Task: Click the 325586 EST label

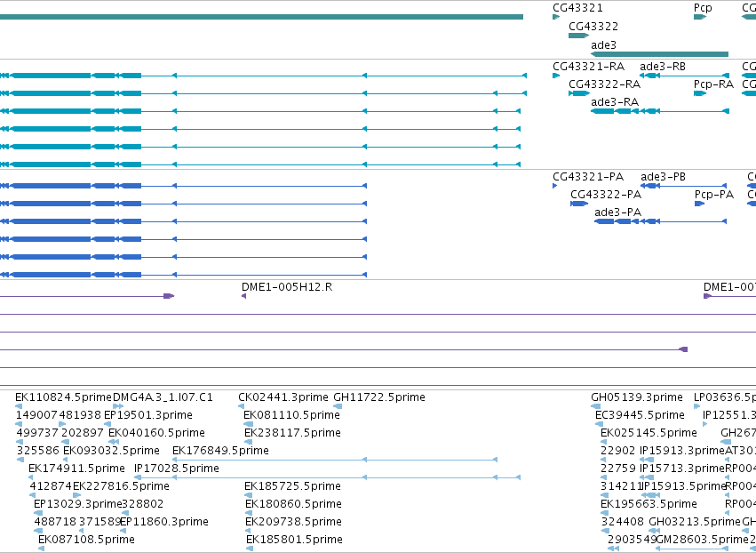Action: click(37, 451)
